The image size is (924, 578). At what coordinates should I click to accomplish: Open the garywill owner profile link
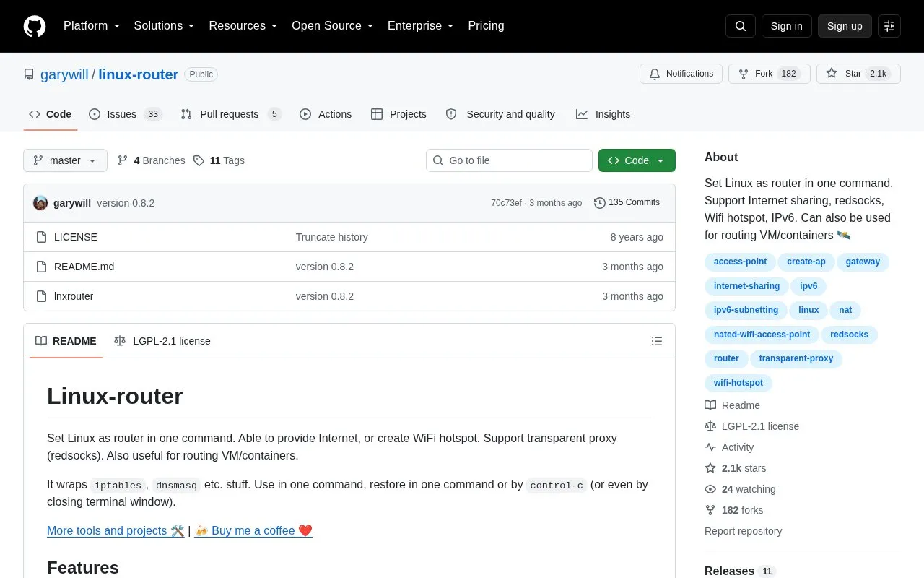tap(64, 74)
